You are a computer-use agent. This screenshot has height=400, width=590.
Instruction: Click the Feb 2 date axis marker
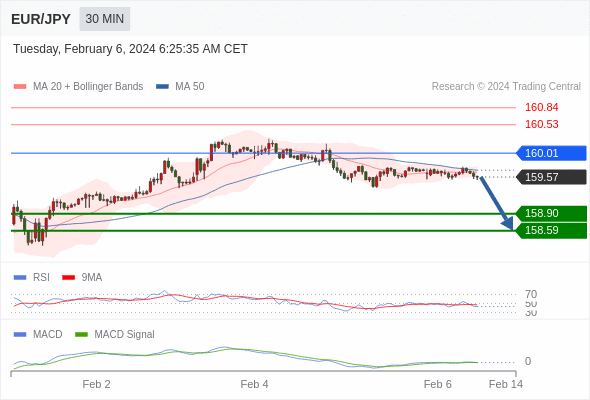pyautogui.click(x=96, y=384)
